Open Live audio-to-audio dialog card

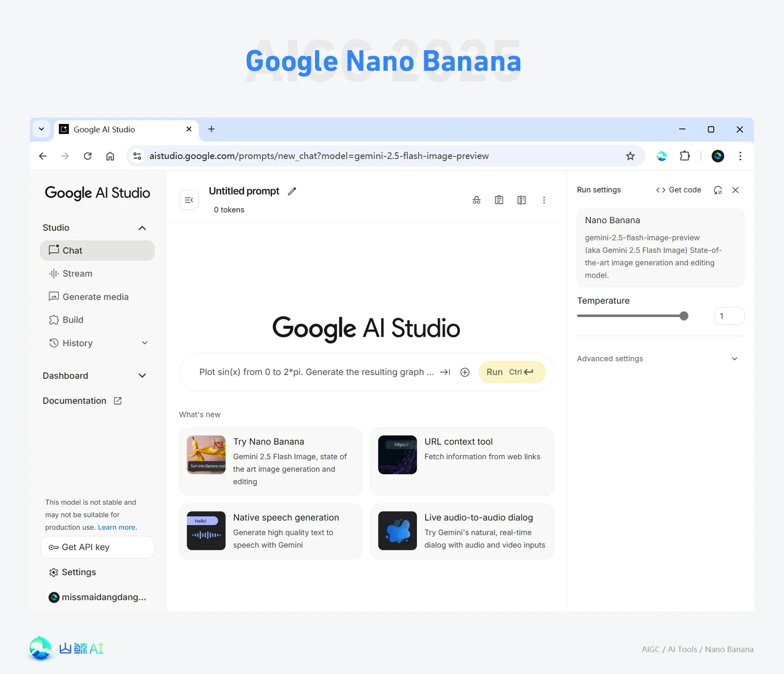(x=462, y=531)
